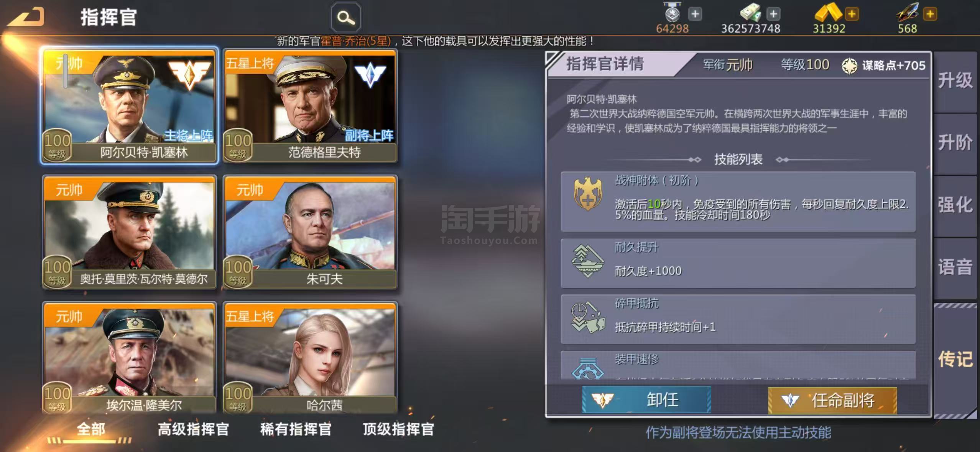Viewport: 980px width, 452px height.
Task: Click the 任命副将 appoint button
Action: [832, 400]
